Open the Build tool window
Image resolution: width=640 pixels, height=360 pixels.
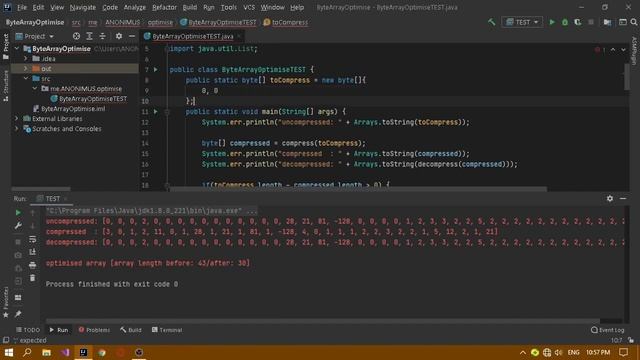[x=131, y=330]
